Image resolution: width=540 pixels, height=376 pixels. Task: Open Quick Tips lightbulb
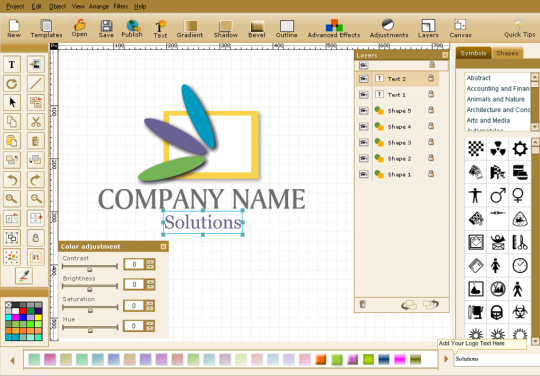[x=519, y=28]
